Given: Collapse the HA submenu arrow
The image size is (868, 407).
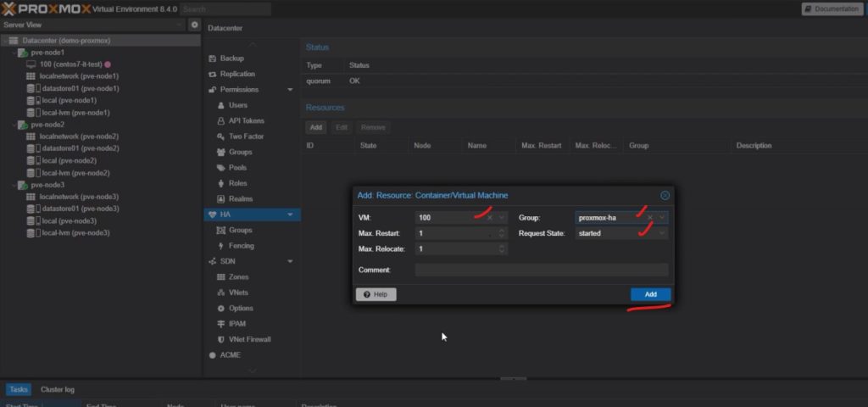Looking at the screenshot, I should tap(290, 215).
